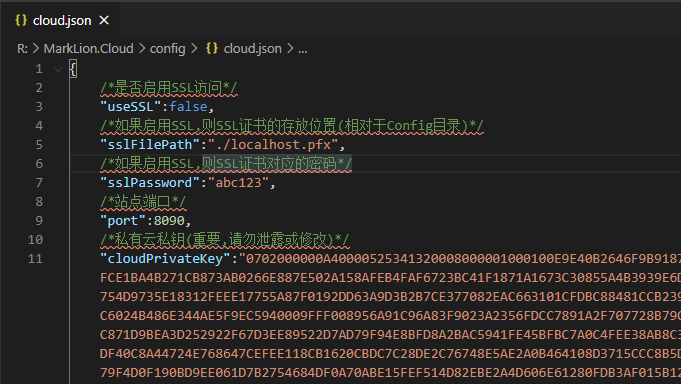Open the MarkLion.Cloud breadcrumb folder

coord(89,49)
